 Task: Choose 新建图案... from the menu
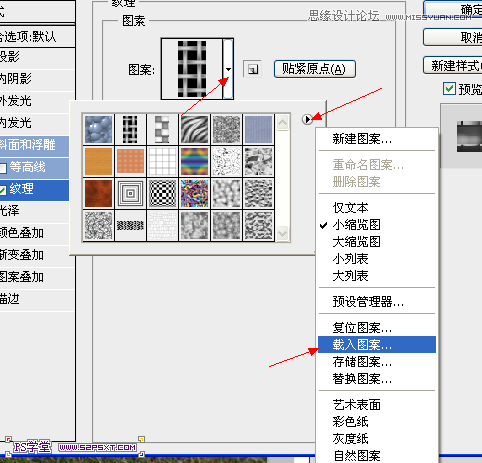point(377,139)
